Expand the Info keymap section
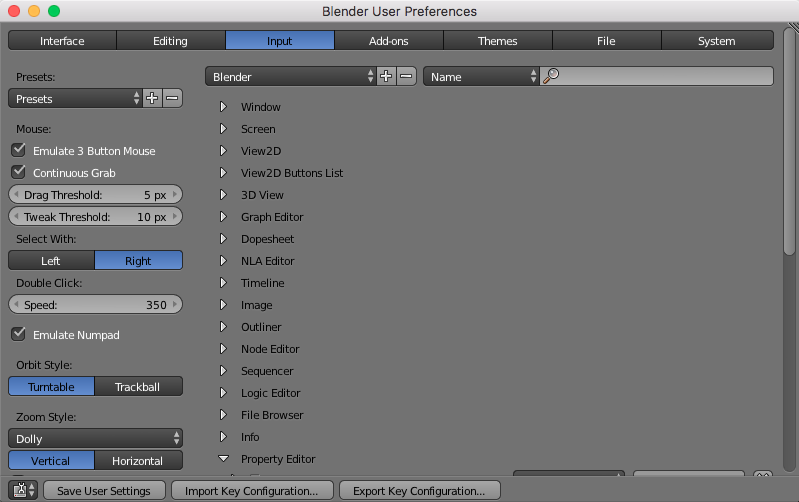This screenshot has width=799, height=502. click(223, 437)
